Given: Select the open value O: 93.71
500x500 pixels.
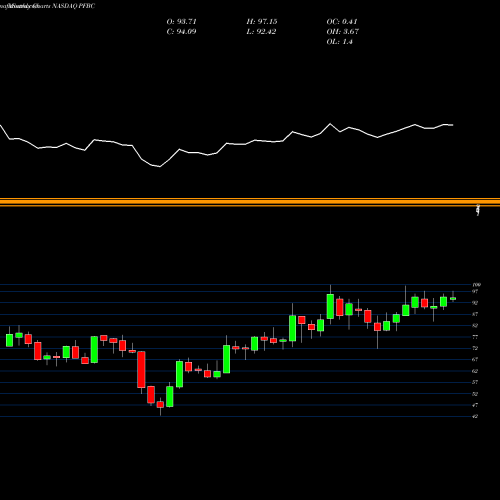Looking at the screenshot, I should 181,22.
